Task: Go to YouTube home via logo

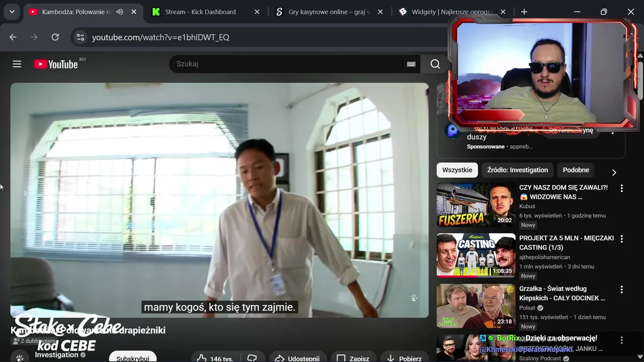Action: (56, 64)
